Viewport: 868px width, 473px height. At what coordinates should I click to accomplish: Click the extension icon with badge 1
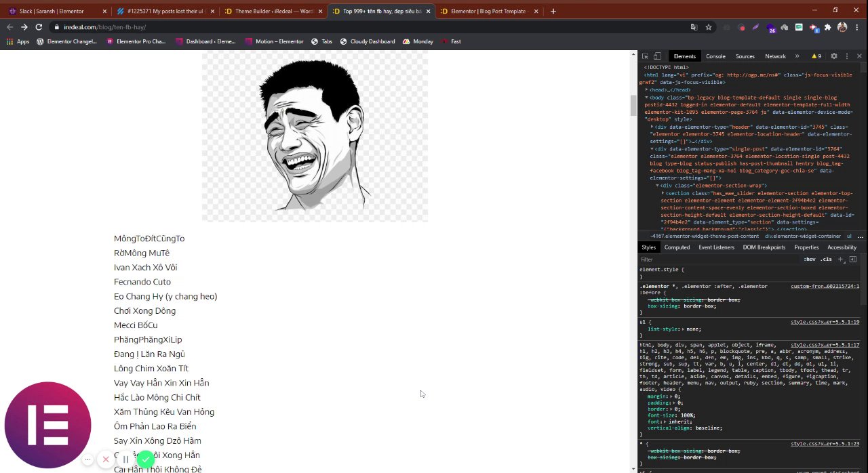(814, 28)
